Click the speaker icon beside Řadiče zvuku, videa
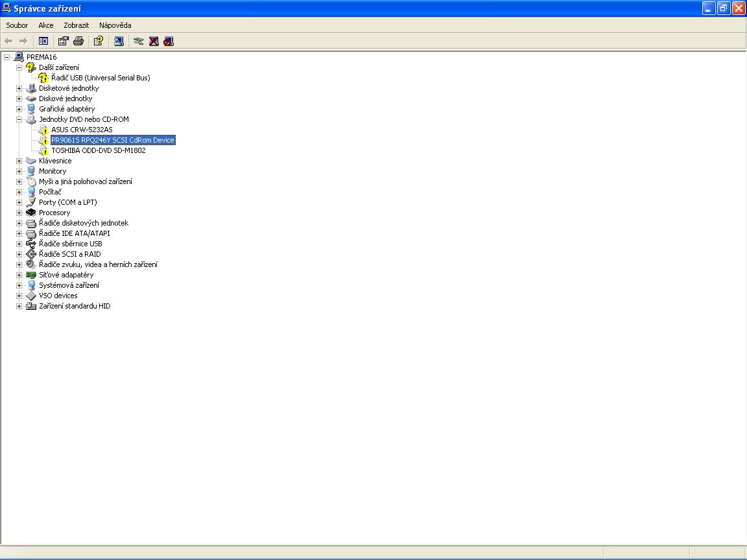This screenshot has height=560, width=747. click(31, 264)
